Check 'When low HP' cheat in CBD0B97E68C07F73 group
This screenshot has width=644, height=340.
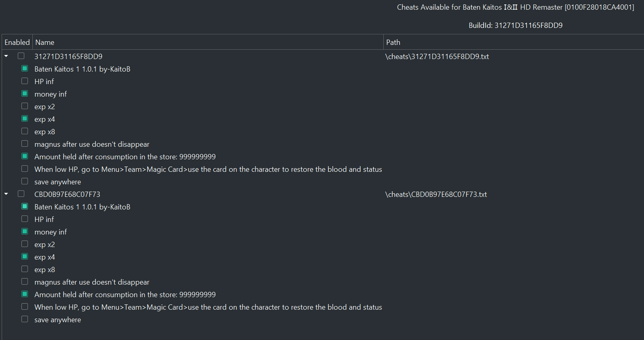click(x=25, y=307)
